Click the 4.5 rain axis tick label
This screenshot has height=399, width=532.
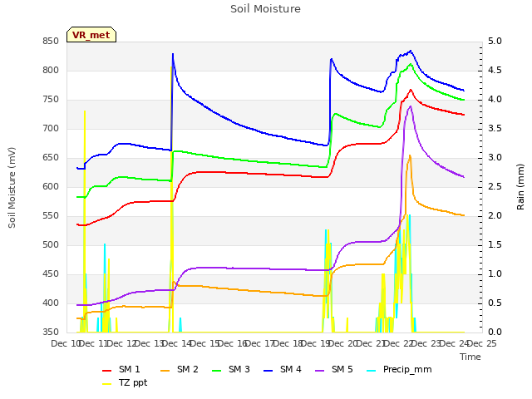coord(495,71)
